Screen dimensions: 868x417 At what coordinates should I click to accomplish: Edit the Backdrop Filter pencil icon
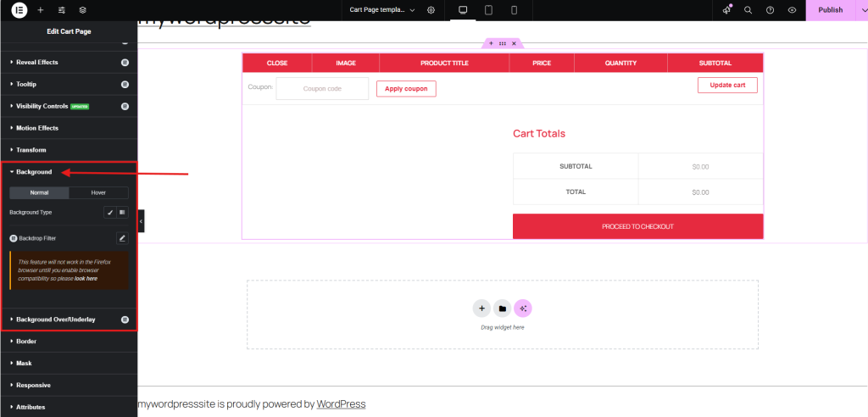(x=122, y=238)
